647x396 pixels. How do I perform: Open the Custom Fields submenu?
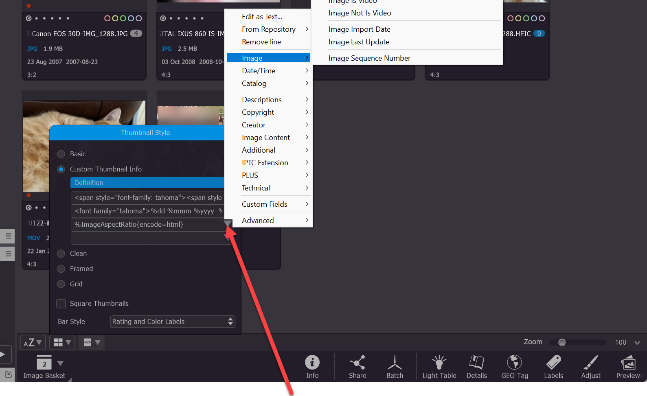pos(269,204)
